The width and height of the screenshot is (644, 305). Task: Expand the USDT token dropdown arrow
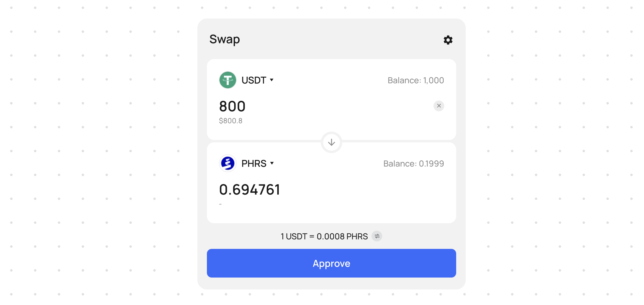pyautogui.click(x=272, y=80)
